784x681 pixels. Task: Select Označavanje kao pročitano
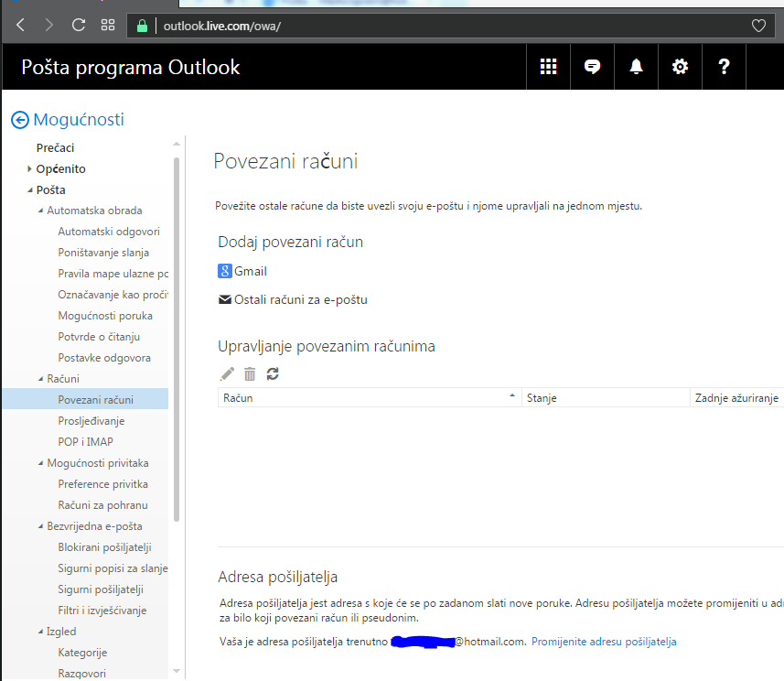pos(113,295)
